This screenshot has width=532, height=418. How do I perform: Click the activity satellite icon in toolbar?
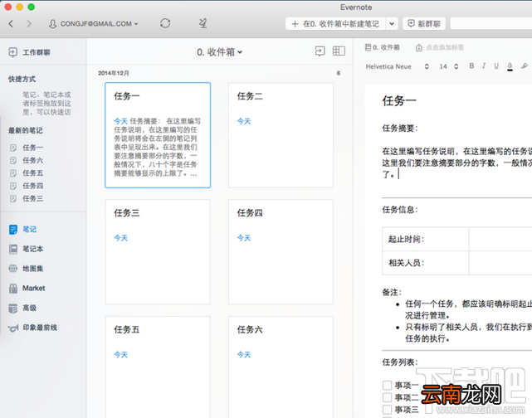coord(203,23)
